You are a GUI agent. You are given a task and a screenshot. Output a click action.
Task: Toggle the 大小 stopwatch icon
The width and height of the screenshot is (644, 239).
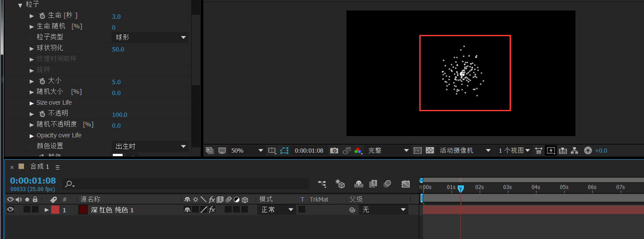(42, 81)
